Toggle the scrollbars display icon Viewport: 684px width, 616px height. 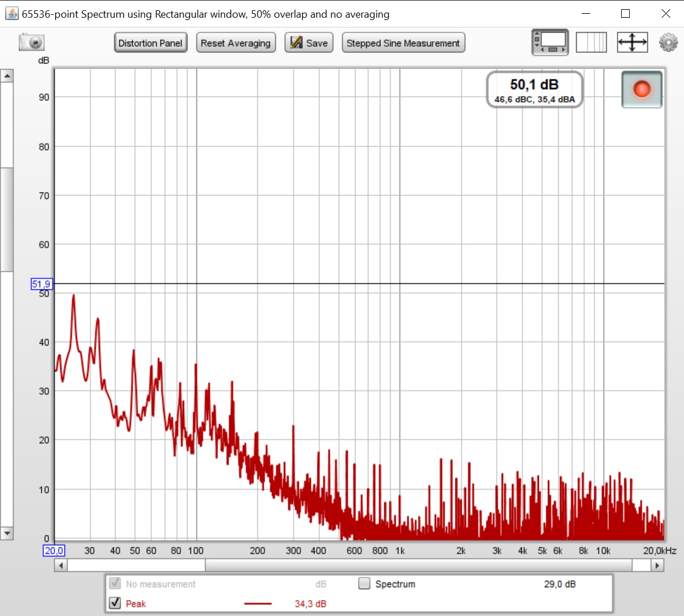(550, 43)
